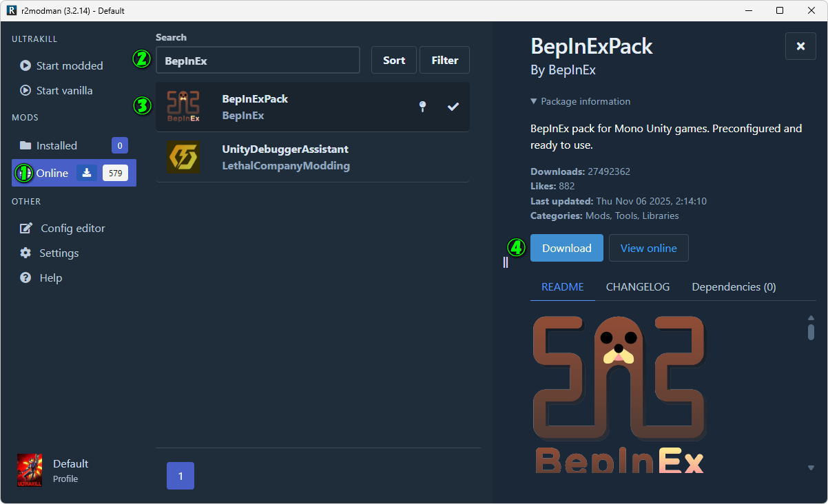The width and height of the screenshot is (828, 504).
Task: Click the README scrollbar thumb
Action: click(811, 331)
